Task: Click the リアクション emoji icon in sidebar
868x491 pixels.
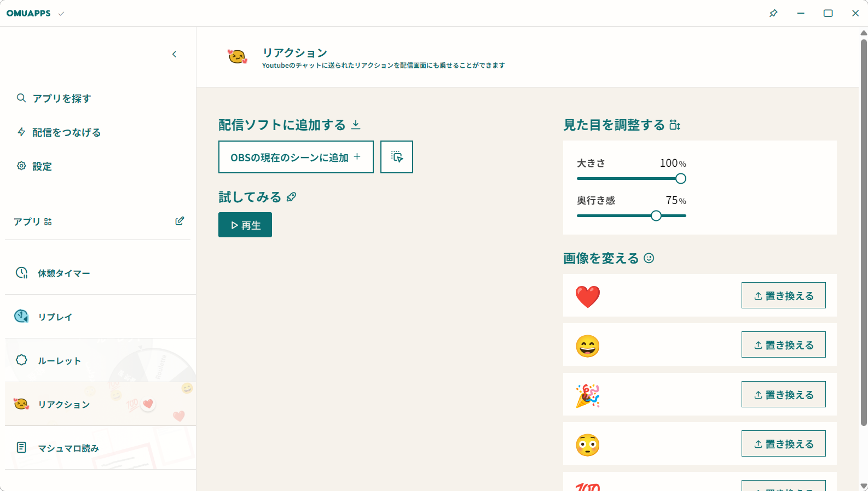Action: point(21,404)
